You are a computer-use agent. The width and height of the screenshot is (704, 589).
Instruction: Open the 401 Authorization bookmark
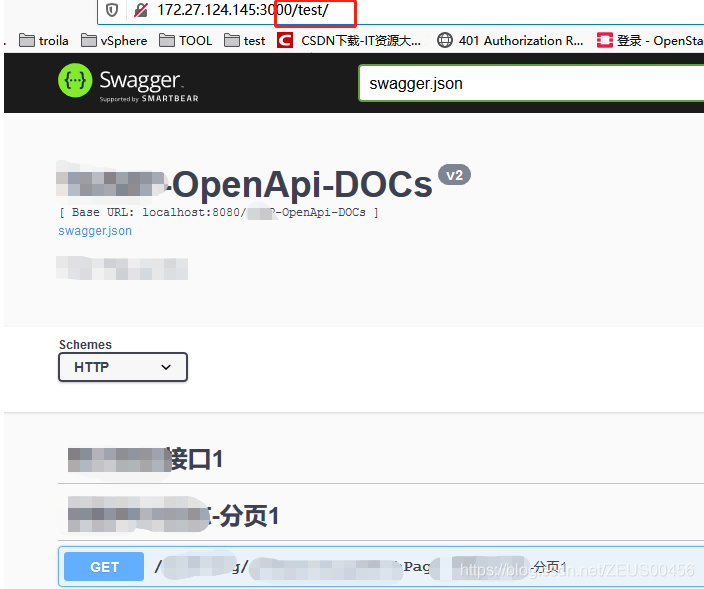coord(510,41)
